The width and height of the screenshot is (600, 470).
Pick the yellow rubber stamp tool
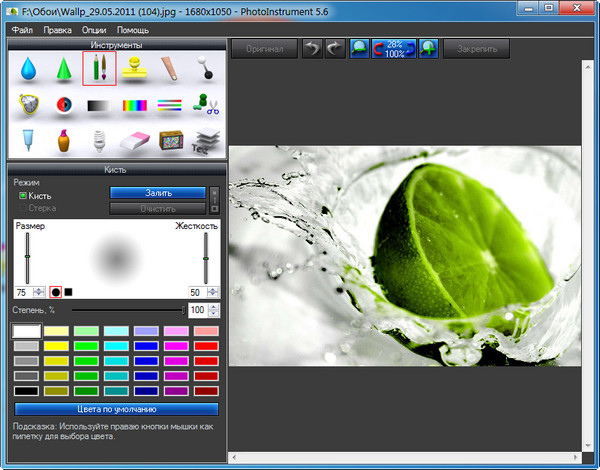(x=135, y=70)
